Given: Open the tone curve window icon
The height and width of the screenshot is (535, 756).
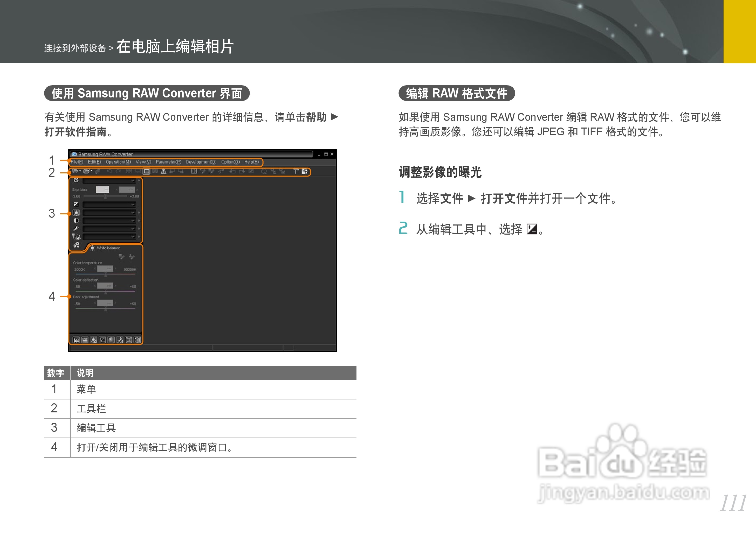Looking at the screenshot, I should 102,340.
